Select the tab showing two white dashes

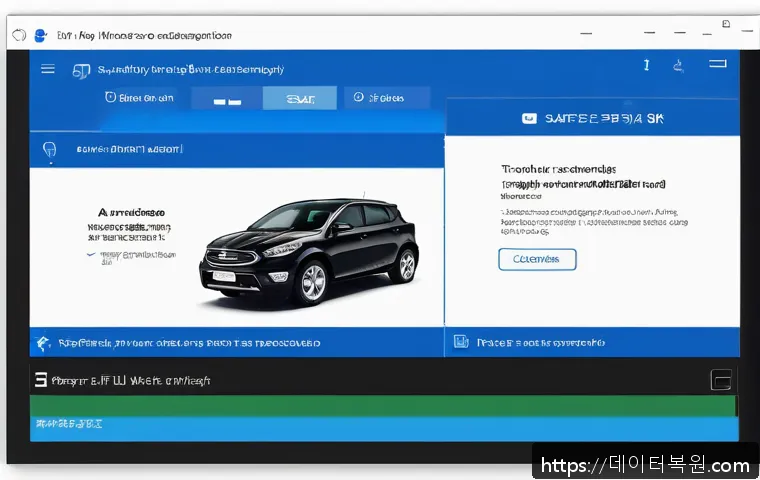(x=227, y=99)
